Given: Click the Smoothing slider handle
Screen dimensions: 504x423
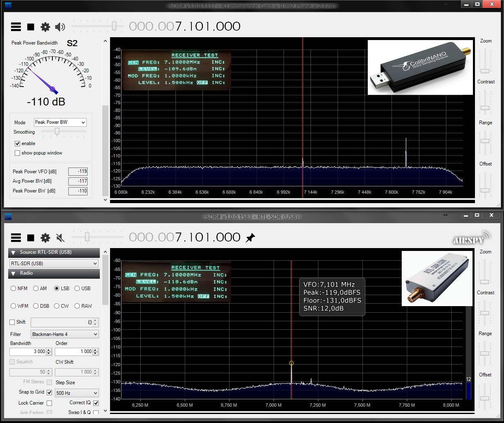Looking at the screenshot, I should 57,132.
